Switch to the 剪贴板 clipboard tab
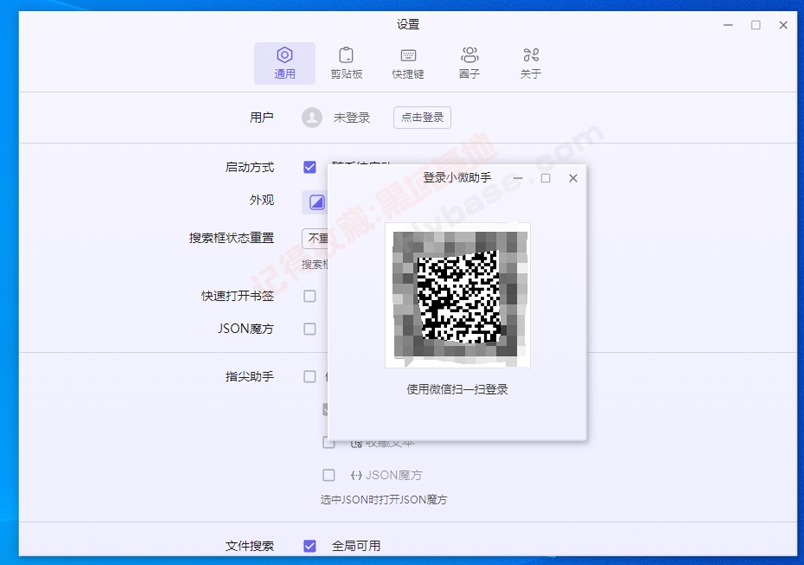The width and height of the screenshot is (804, 565). pyautogui.click(x=346, y=63)
